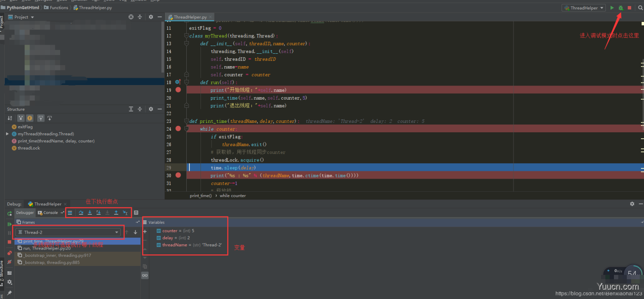The image size is (644, 299).
Task: Toggle the breakpoint on line 19
Action: [x=178, y=90]
